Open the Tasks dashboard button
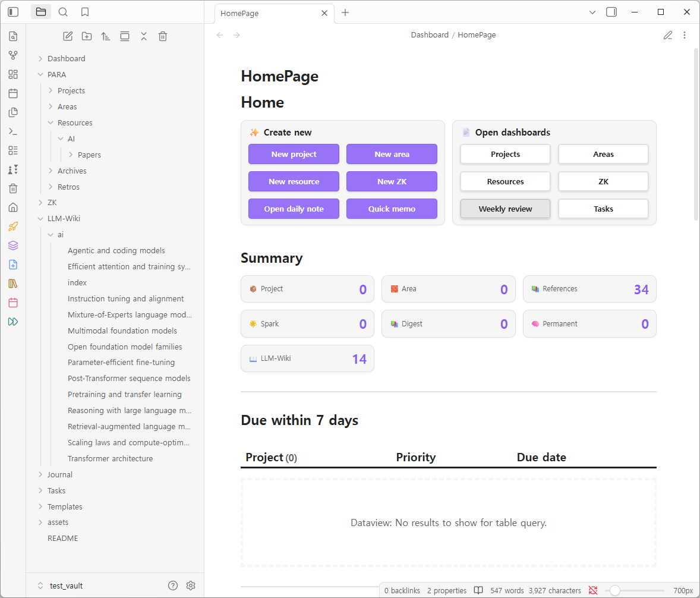 603,209
